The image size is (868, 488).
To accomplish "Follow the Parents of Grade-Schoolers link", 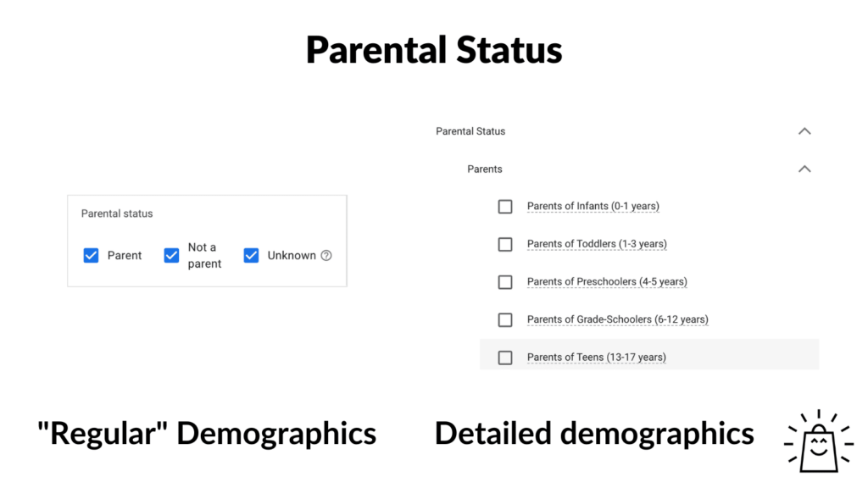I will (x=618, y=319).
